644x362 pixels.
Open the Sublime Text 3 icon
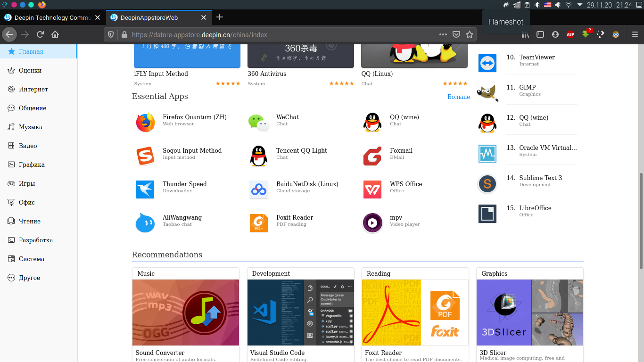point(487,184)
